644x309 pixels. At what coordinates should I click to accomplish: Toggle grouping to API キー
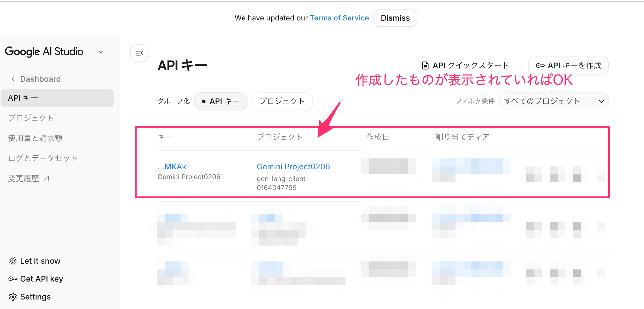coord(221,101)
